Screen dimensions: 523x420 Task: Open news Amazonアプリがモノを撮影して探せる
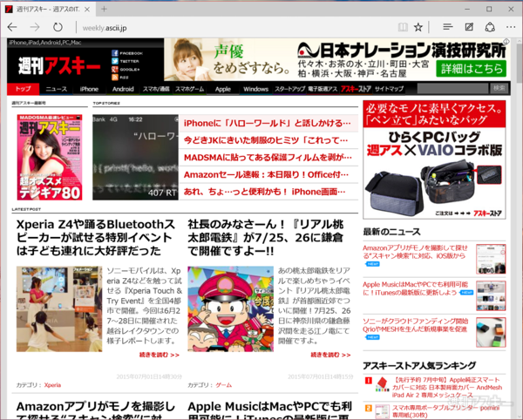tap(415, 252)
